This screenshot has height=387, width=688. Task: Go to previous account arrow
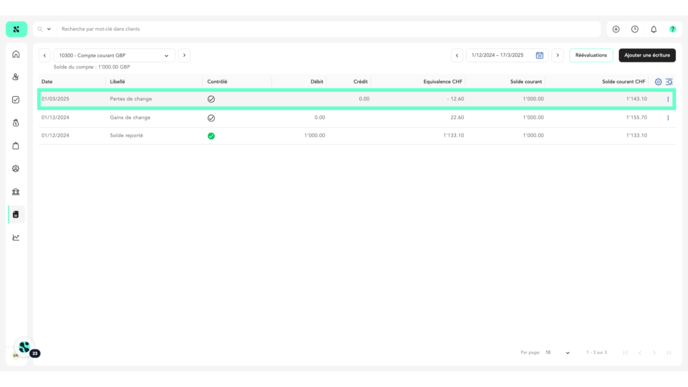point(44,55)
